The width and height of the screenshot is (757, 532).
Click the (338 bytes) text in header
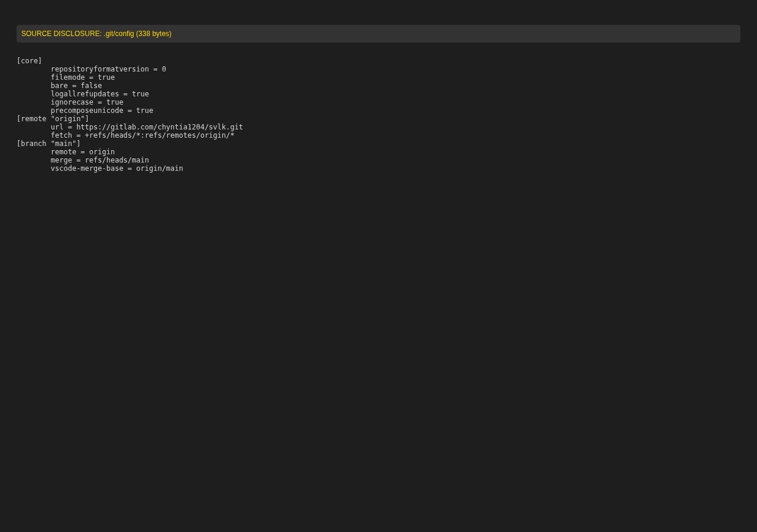[x=154, y=34]
